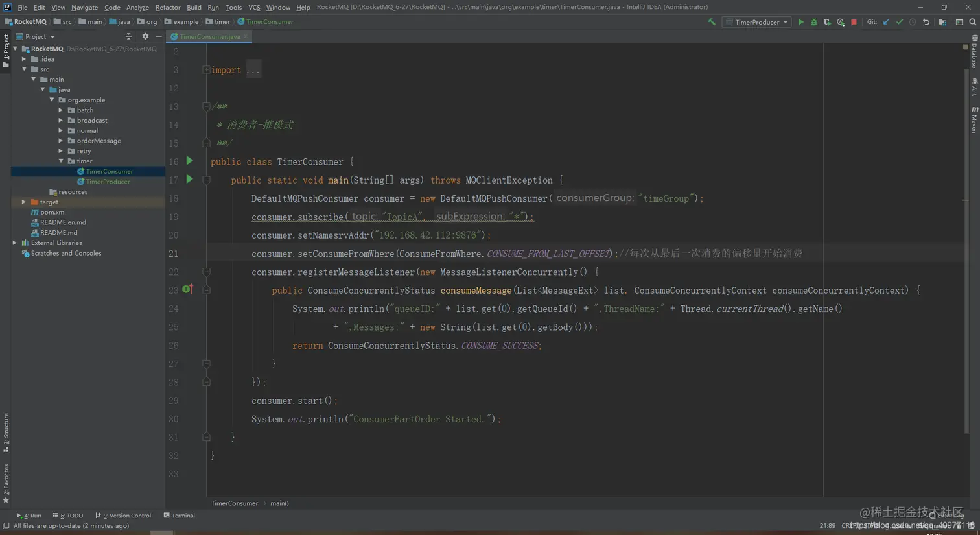980x535 pixels.
Task: Click Scratches and Consoles node
Action: 65,253
